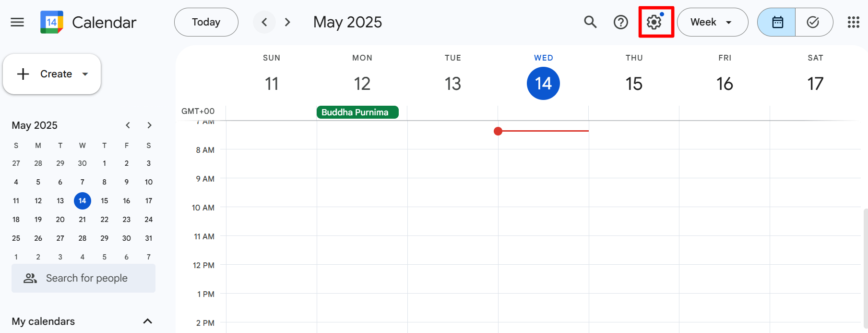
Task: Open the Week view dropdown
Action: click(x=712, y=22)
